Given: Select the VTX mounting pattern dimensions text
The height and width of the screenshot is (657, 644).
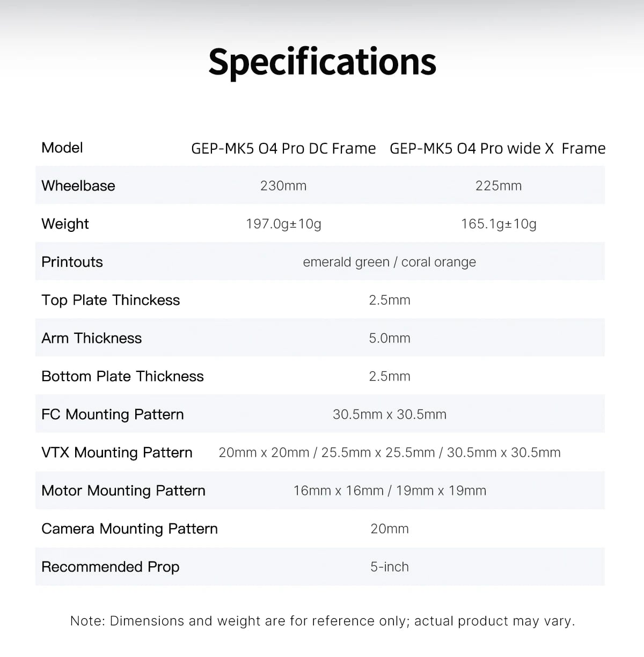Looking at the screenshot, I should click(x=389, y=452).
